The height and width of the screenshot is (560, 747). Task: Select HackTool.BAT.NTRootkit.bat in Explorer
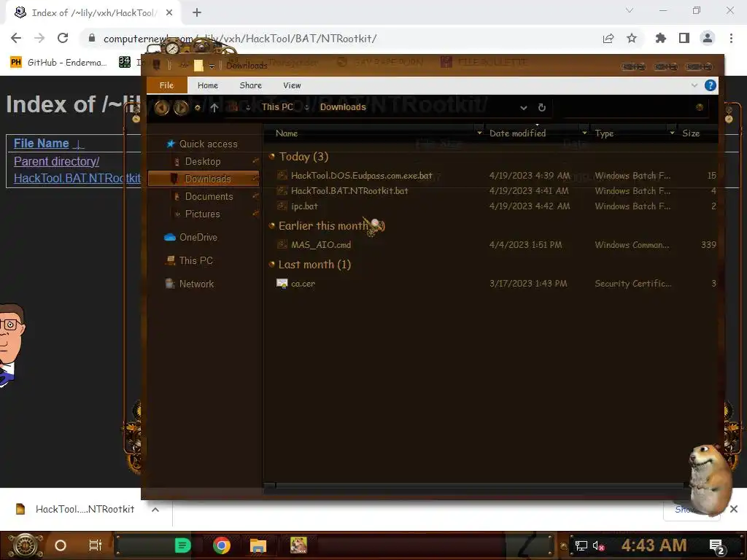[x=349, y=191]
